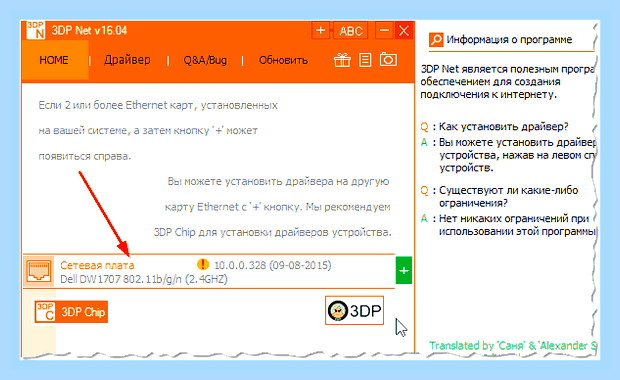Click Dell DW1707 802.11b/g/n device name
This screenshot has height=380, width=620.
[x=144, y=279]
